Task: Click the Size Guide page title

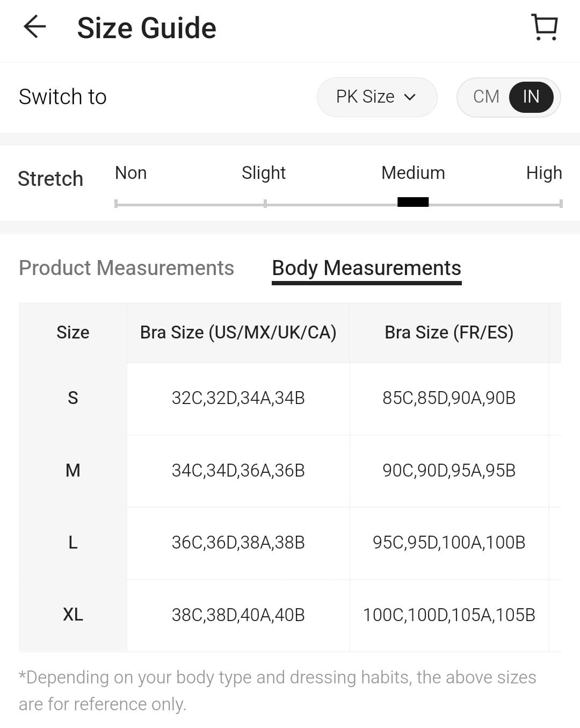Action: (147, 28)
